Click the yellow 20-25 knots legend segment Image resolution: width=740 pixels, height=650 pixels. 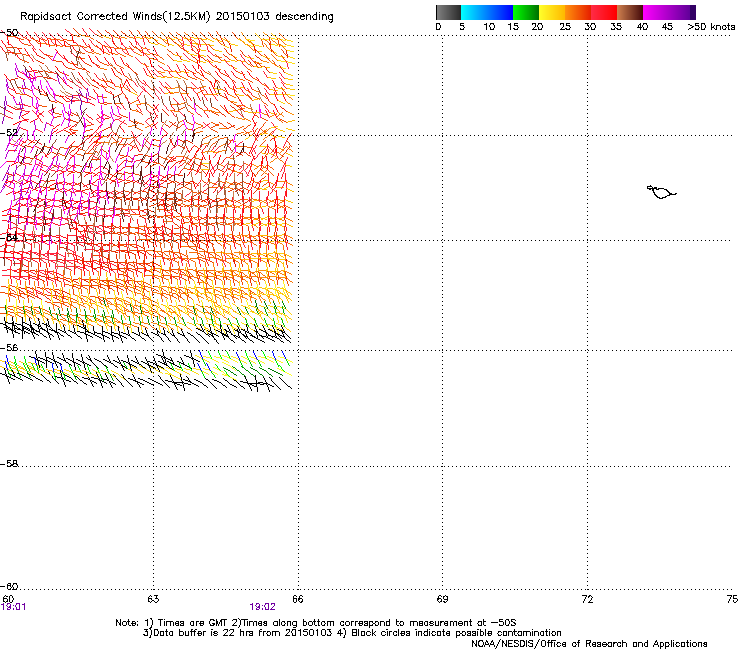click(x=552, y=12)
